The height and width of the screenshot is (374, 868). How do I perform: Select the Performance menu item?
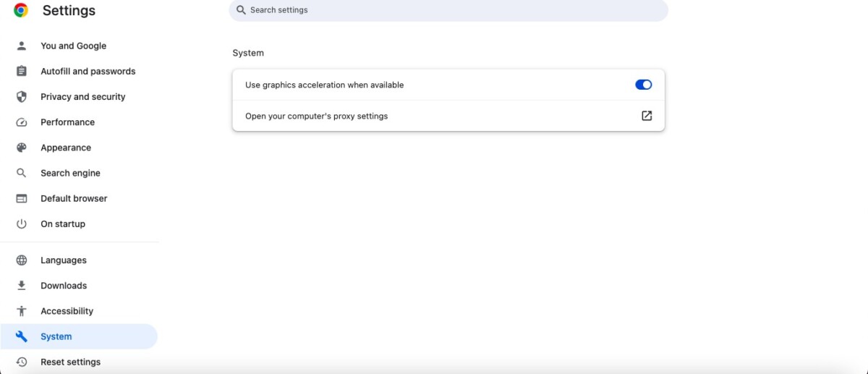point(79,122)
